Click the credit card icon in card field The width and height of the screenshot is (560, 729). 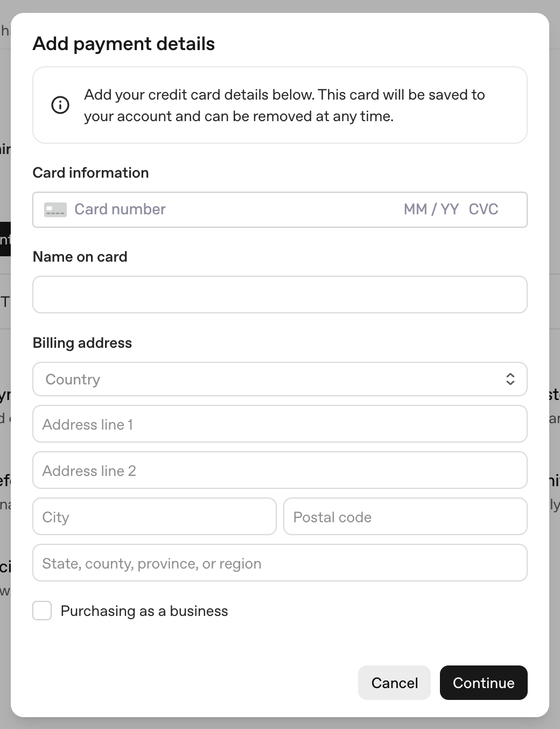click(55, 209)
